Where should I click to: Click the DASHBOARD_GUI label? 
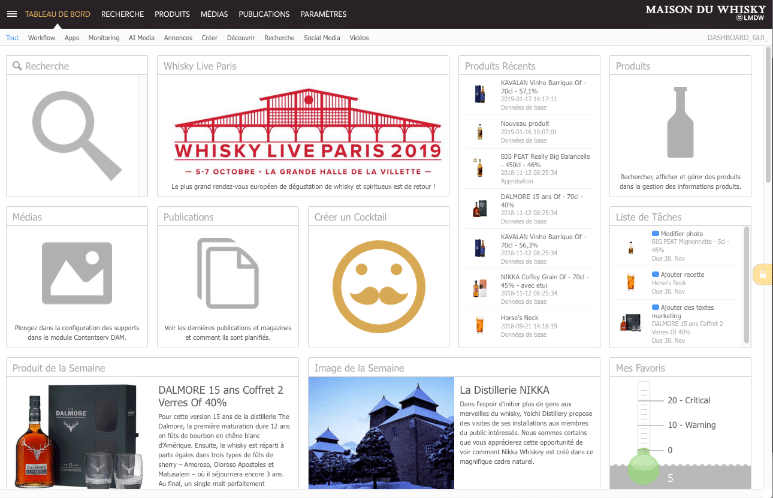tap(736, 37)
